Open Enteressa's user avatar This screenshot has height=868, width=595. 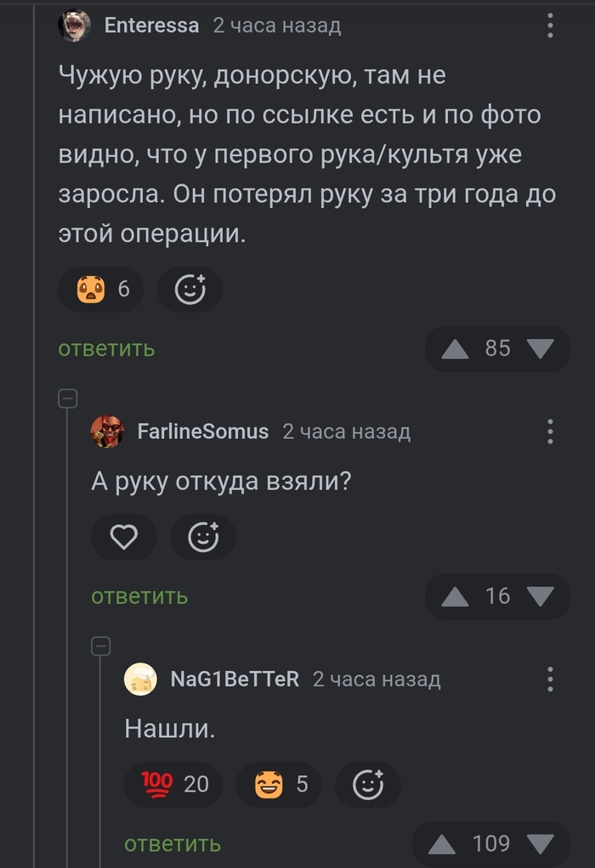(x=74, y=25)
